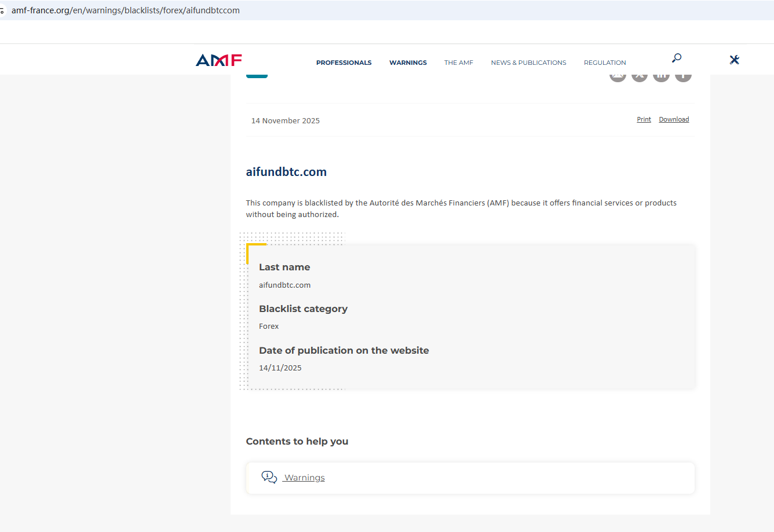
Task: Click the browser address bar URL
Action: click(126, 10)
